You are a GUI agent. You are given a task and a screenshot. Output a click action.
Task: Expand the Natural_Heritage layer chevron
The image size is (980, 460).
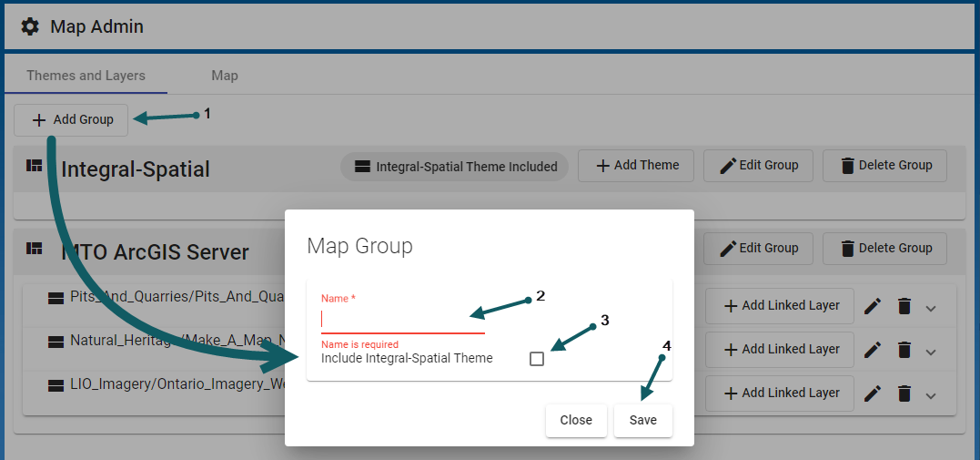point(930,351)
